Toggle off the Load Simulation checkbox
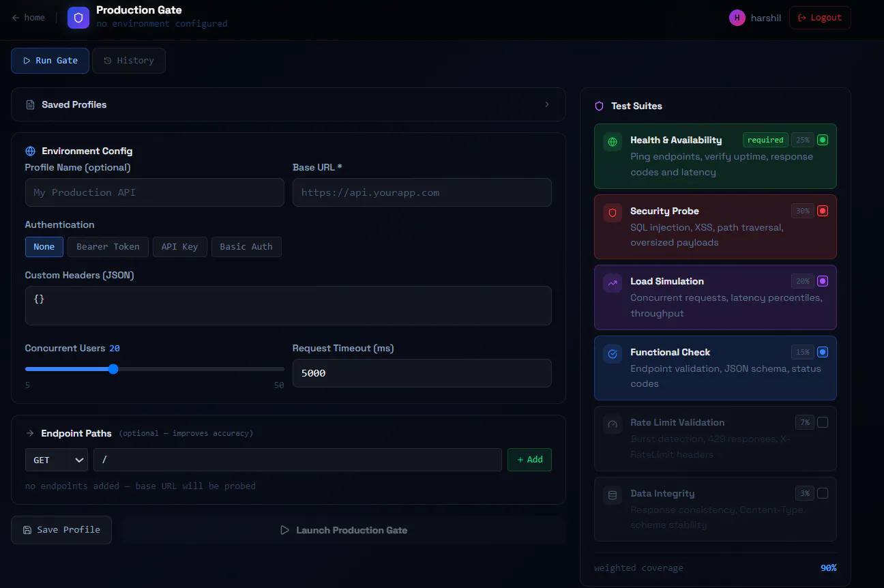 tap(823, 281)
